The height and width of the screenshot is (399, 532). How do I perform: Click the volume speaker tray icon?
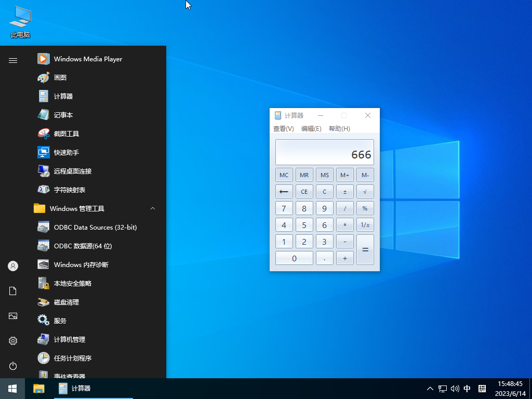coord(455,389)
